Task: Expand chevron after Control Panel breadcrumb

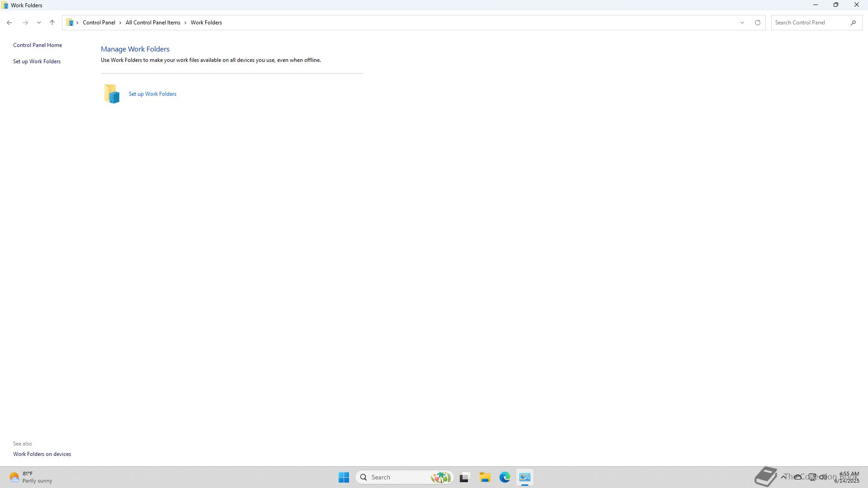Action: click(x=120, y=23)
